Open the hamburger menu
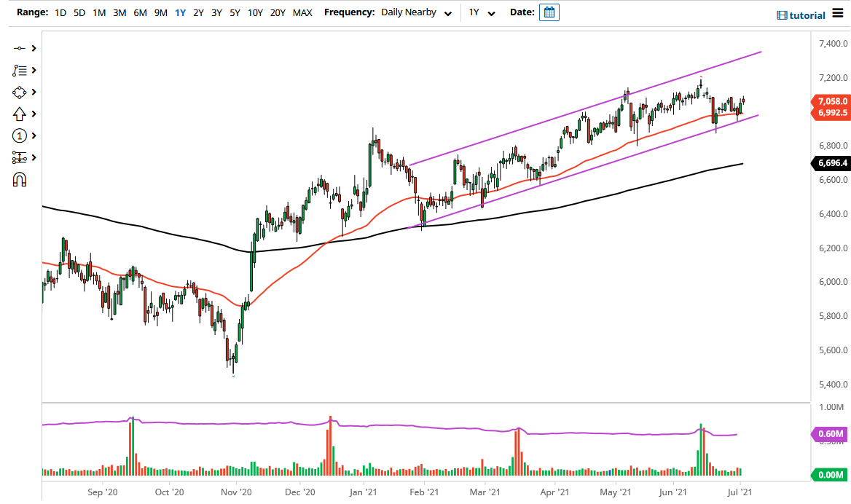The width and height of the screenshot is (851, 504). [839, 12]
